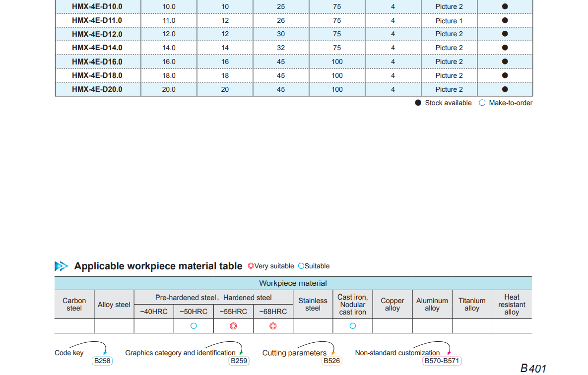Select the red Very suitable circle under ~55HRC

tap(233, 326)
